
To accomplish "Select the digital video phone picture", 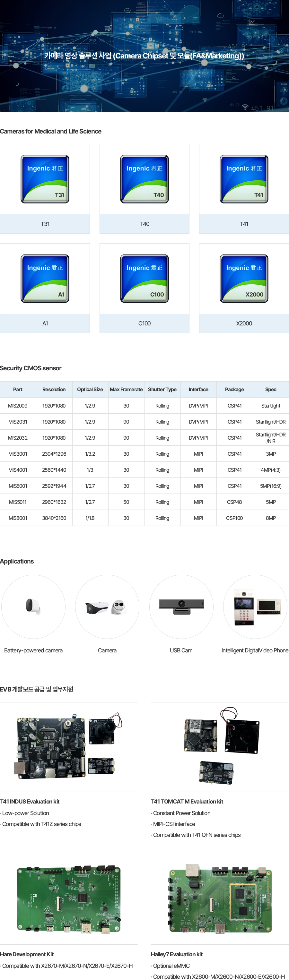I will (x=255, y=606).
